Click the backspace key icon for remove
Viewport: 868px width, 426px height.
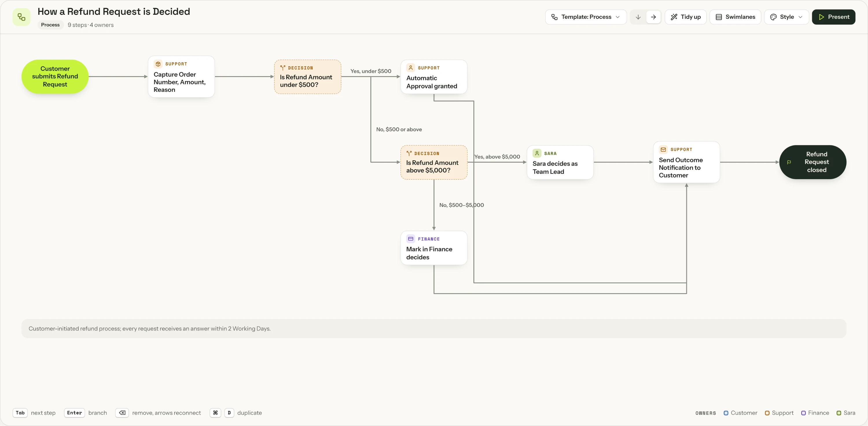tap(122, 413)
